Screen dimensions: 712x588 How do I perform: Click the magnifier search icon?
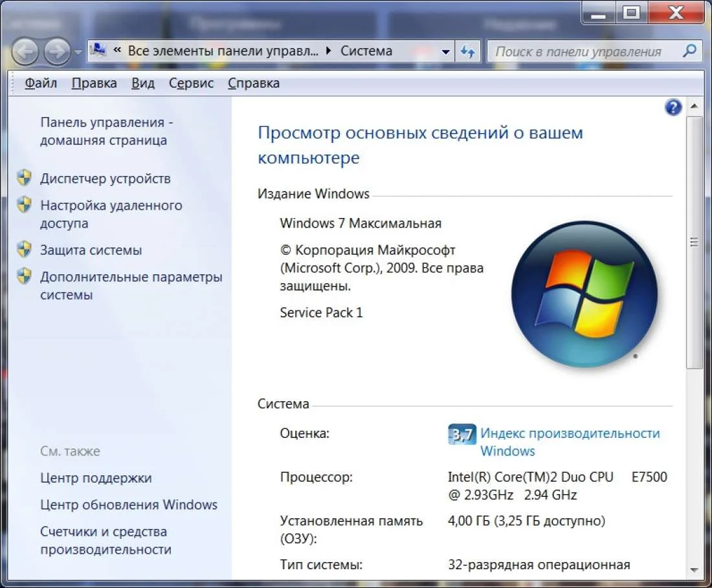[689, 51]
